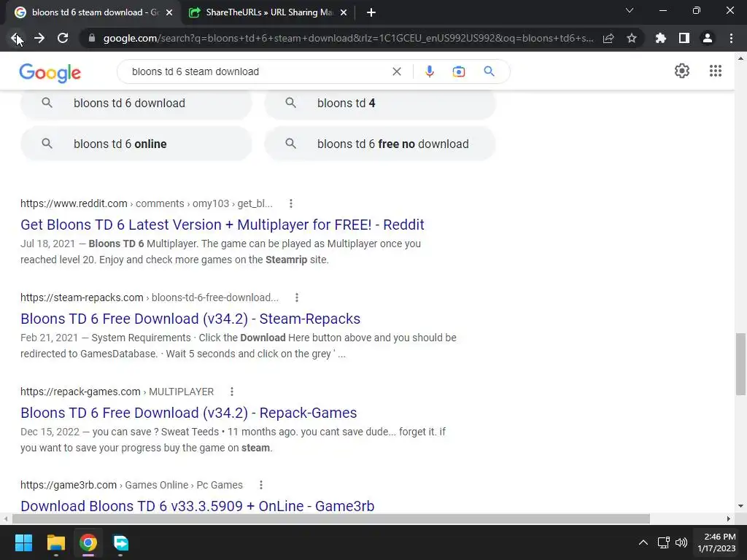Click the repack-games.com result URL
The width and height of the screenshot is (747, 560).
point(117,392)
